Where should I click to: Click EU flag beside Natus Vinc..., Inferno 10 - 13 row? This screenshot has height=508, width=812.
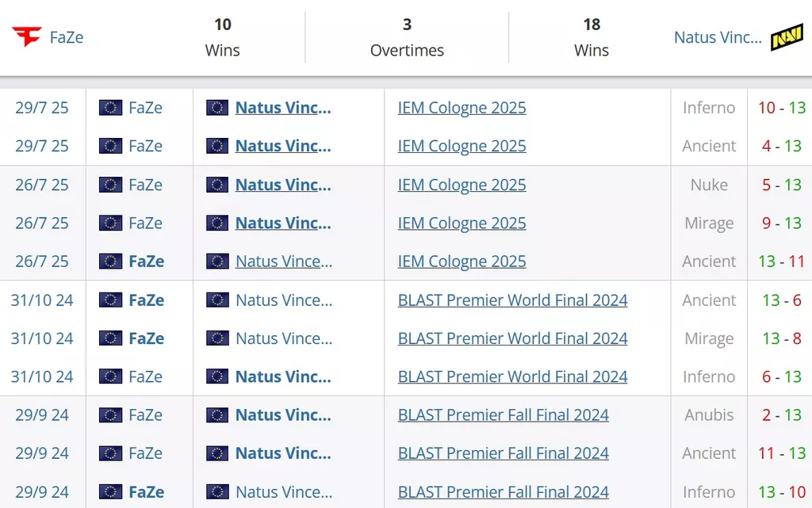217,108
